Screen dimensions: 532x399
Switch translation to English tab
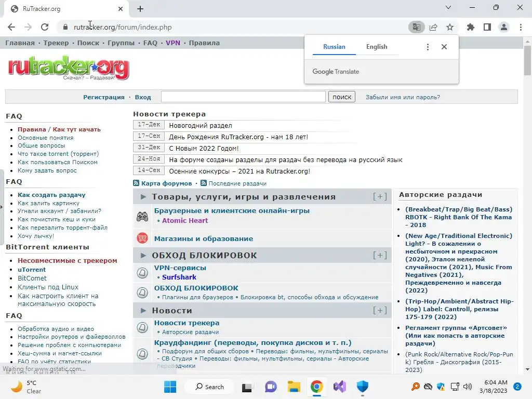coord(377,47)
